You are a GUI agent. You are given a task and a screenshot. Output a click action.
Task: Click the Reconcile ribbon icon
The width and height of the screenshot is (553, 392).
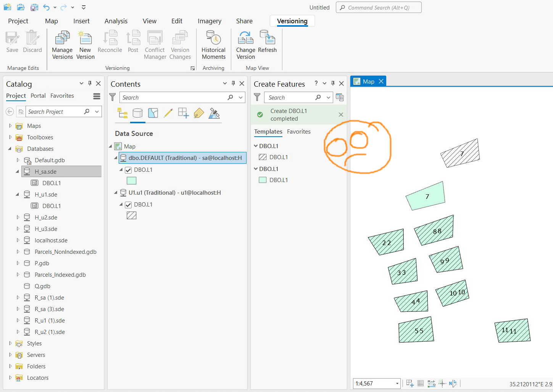tap(110, 42)
